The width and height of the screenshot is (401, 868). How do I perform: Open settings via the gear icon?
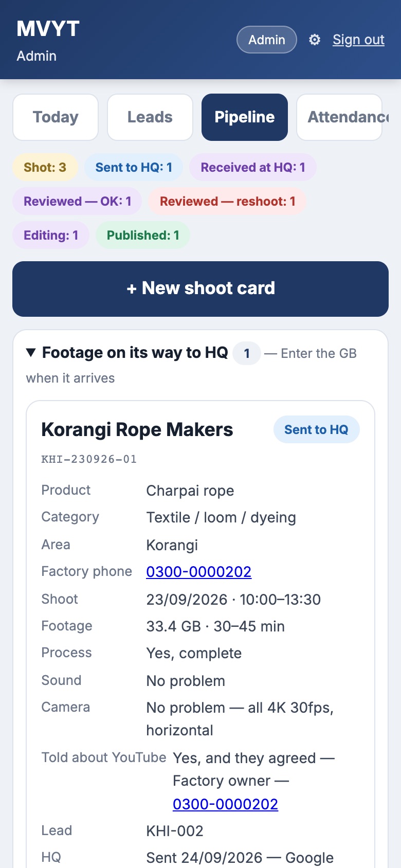tap(315, 40)
